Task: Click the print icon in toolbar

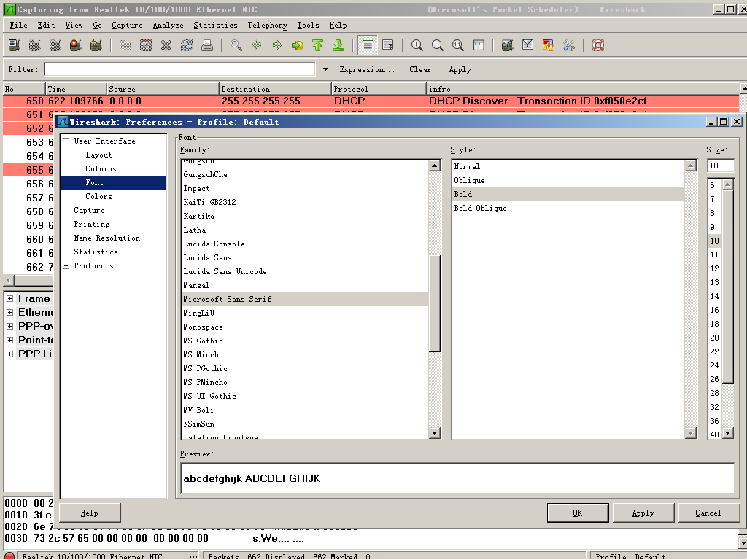Action: pos(207,45)
